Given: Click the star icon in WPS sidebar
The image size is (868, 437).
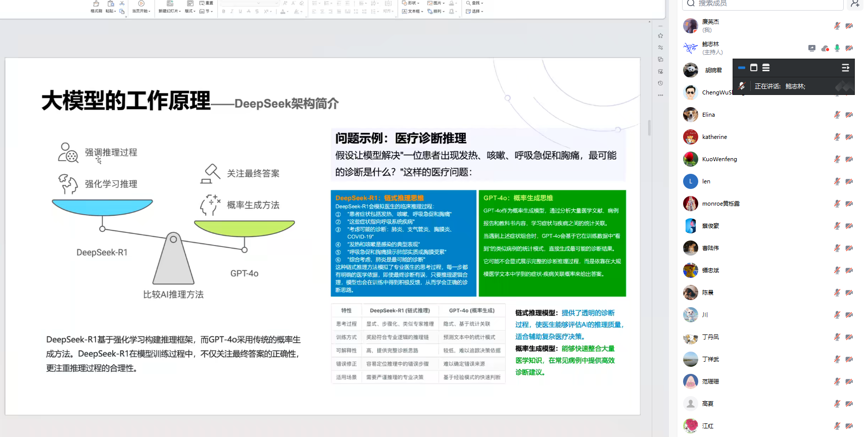Looking at the screenshot, I should [660, 36].
